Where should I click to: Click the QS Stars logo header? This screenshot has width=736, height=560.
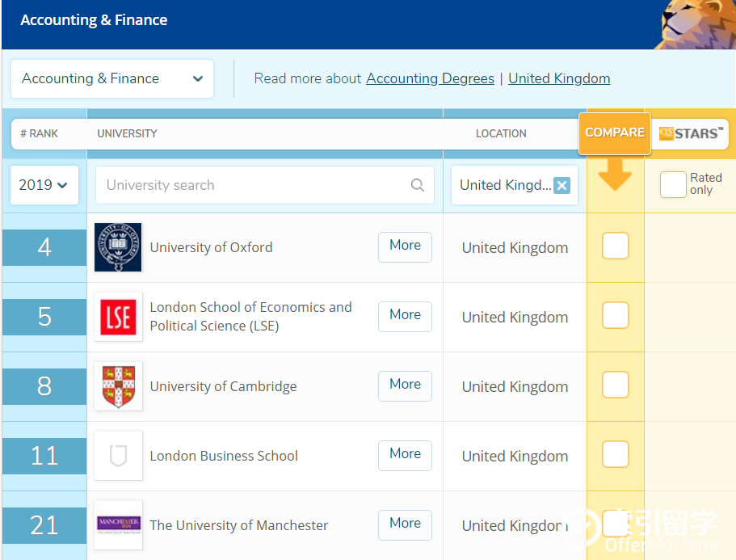(691, 134)
